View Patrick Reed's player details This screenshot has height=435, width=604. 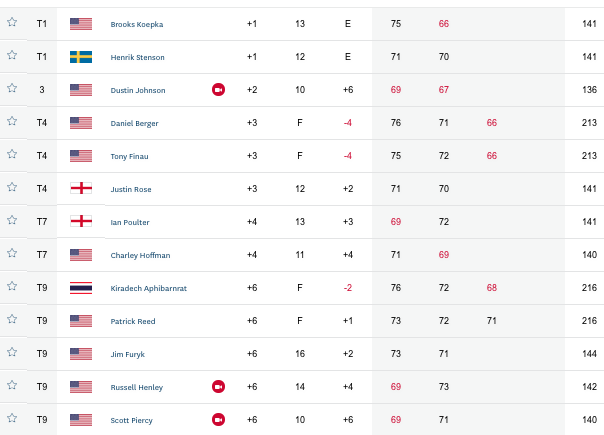pos(133,321)
